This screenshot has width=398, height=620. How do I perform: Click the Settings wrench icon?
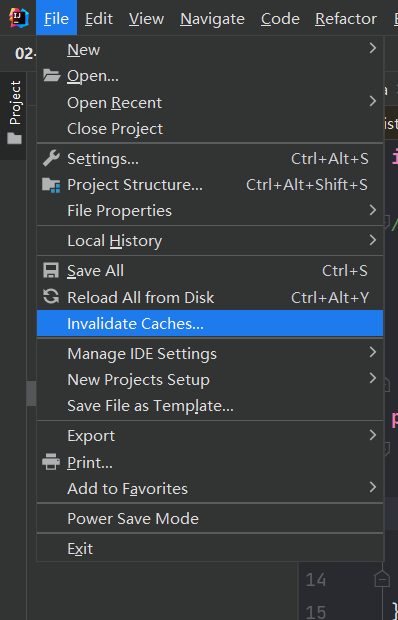tap(51, 159)
